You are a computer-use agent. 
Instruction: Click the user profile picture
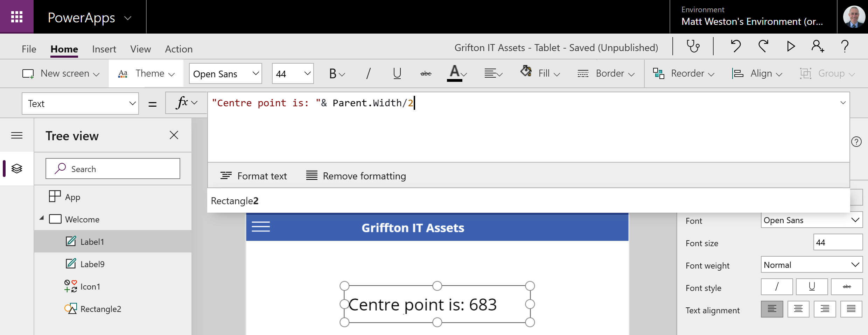854,16
